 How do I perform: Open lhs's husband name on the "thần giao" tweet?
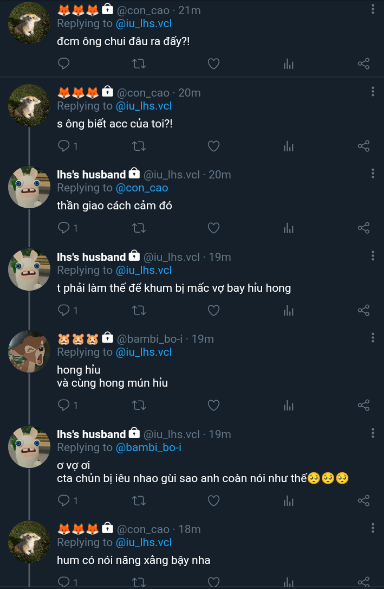click(x=91, y=175)
